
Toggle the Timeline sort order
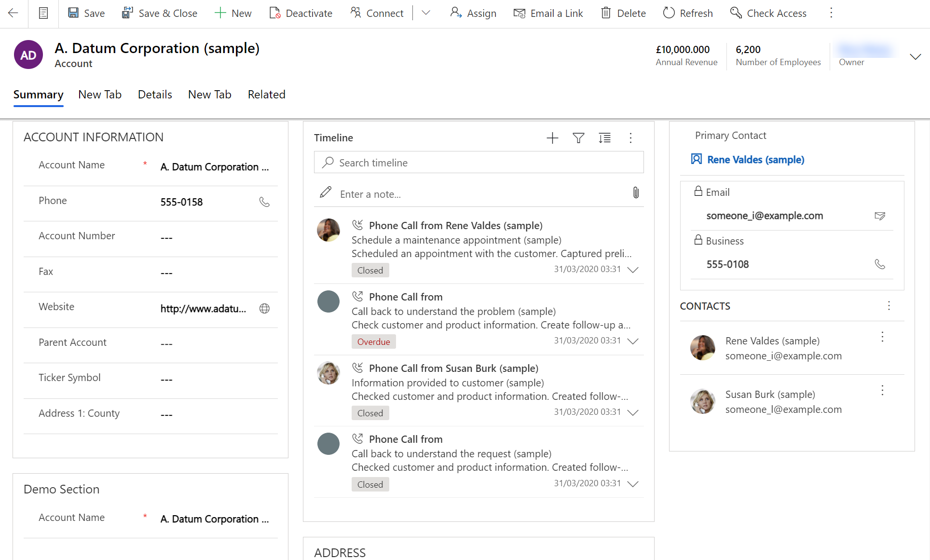point(604,137)
